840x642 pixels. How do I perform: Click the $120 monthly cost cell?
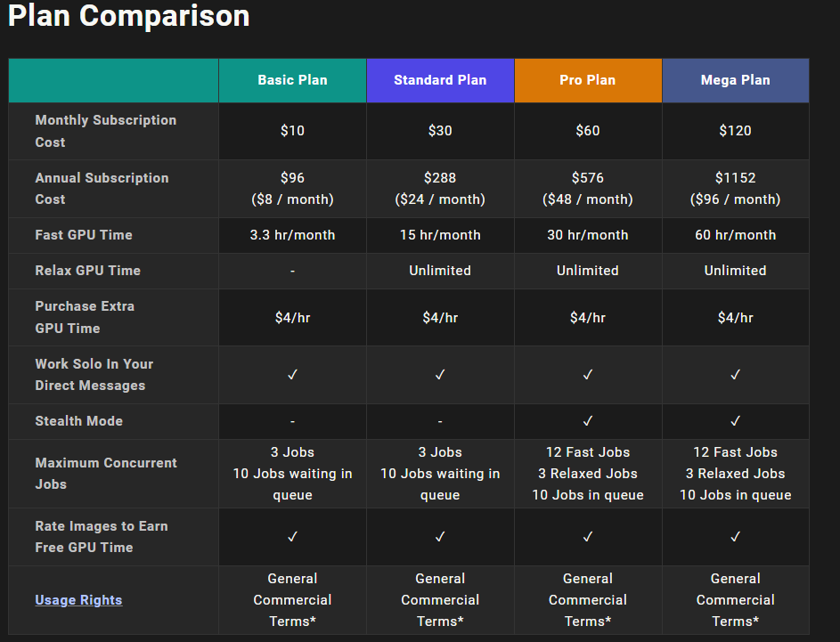click(x=736, y=131)
